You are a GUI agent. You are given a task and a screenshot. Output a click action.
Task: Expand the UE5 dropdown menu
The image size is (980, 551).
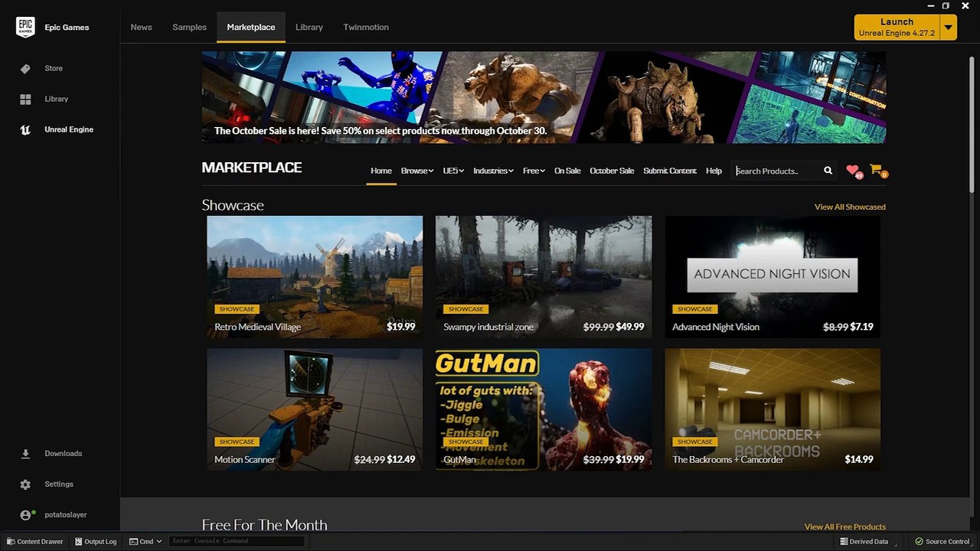[453, 171]
